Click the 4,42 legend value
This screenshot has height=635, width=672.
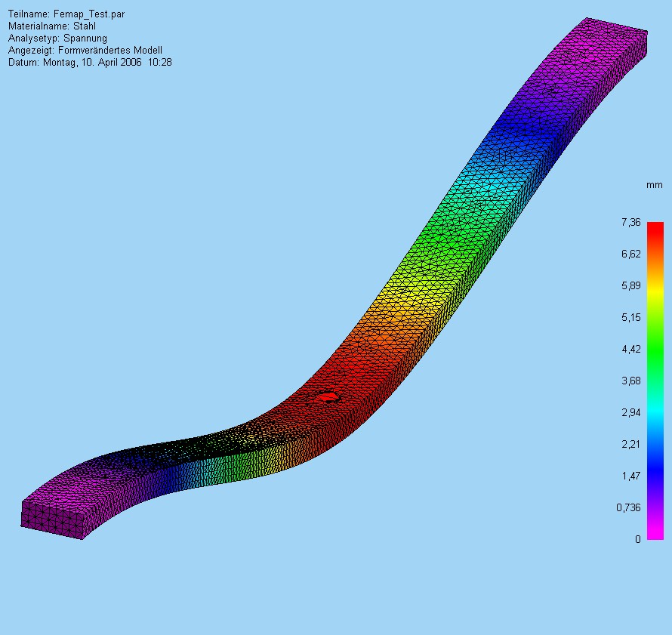(x=631, y=349)
